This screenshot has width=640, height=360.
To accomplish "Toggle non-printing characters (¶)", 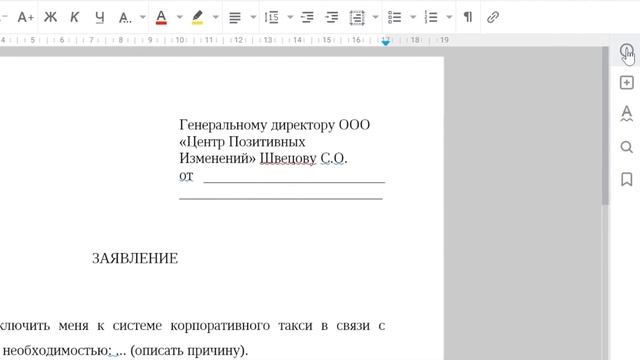I will tap(468, 17).
